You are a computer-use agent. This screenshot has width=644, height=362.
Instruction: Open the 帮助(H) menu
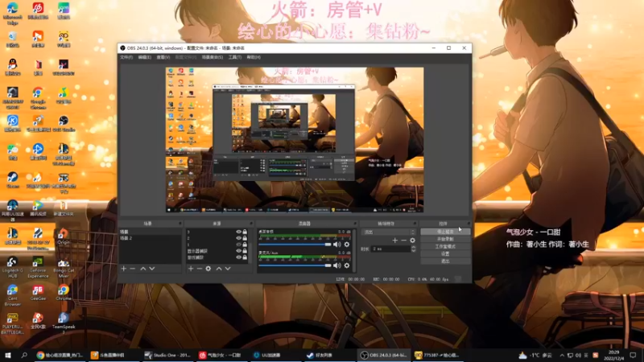point(254,57)
